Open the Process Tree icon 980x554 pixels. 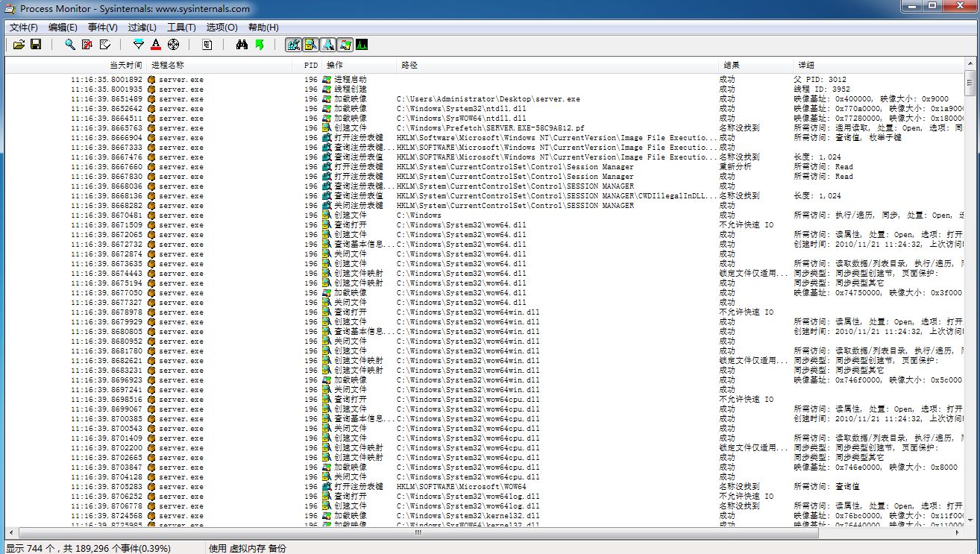coord(207,45)
